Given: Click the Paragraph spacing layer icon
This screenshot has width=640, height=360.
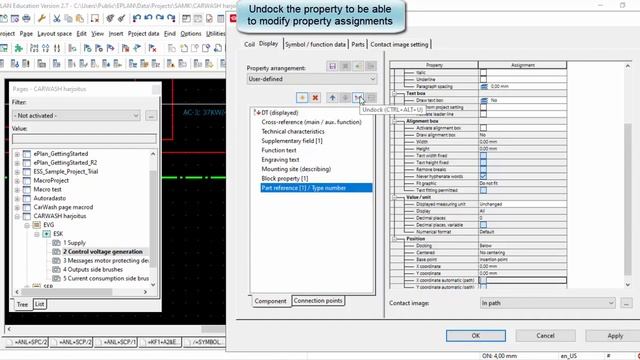Looking at the screenshot, I should point(484,87).
